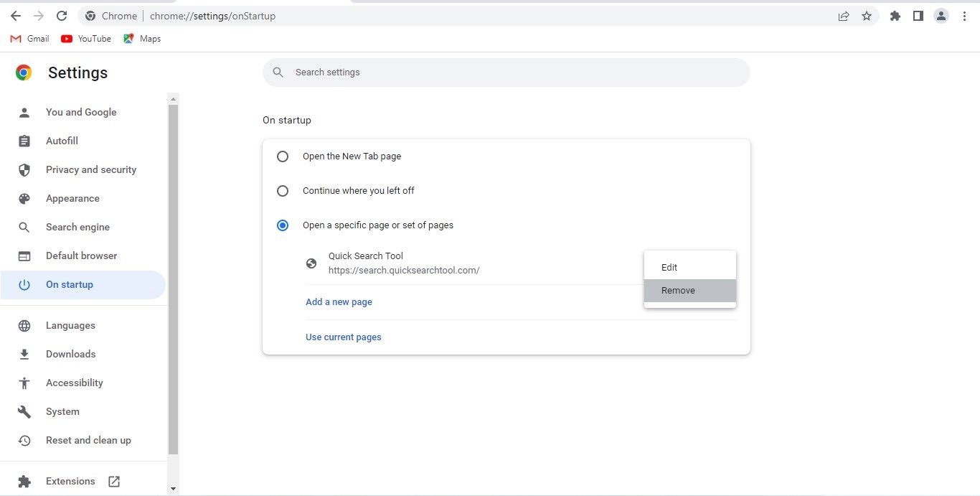
Task: Open the side panel toggle in toolbar
Action: click(x=918, y=15)
